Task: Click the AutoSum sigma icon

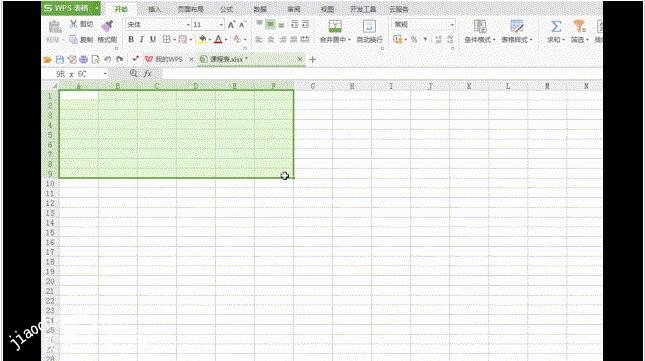Action: tap(556, 27)
